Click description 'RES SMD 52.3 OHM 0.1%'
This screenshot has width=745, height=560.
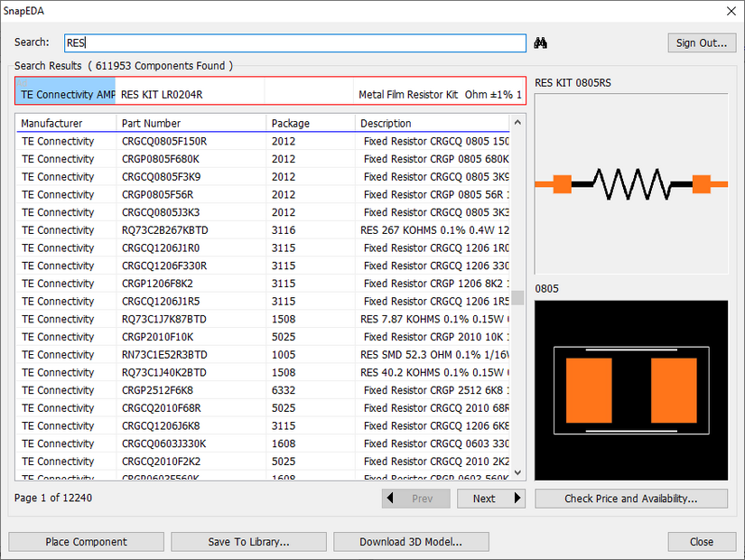coord(434,355)
